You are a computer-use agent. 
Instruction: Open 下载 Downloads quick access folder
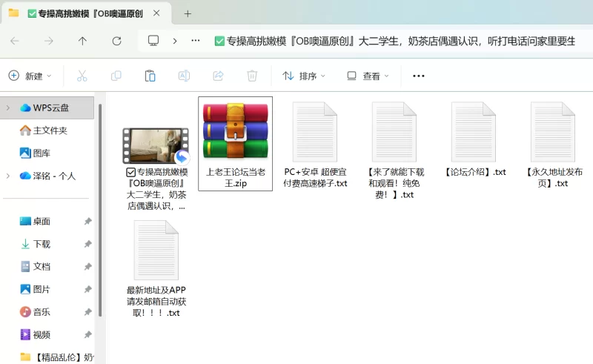[x=35, y=244]
